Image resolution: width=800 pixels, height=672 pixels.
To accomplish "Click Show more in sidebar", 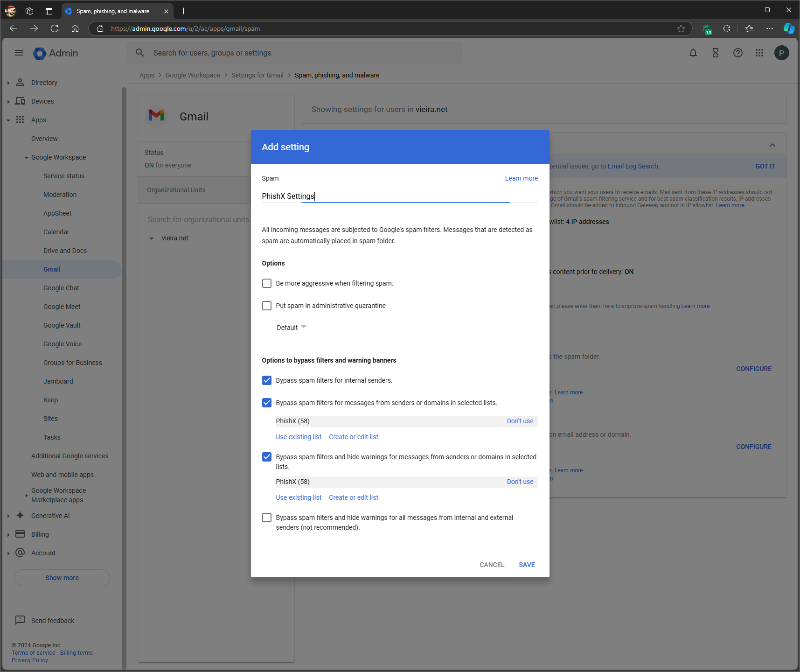I will [62, 578].
